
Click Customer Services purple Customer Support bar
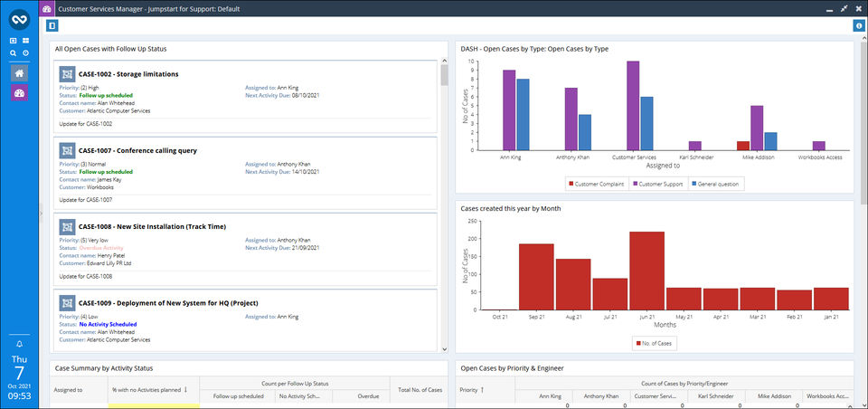pos(633,105)
